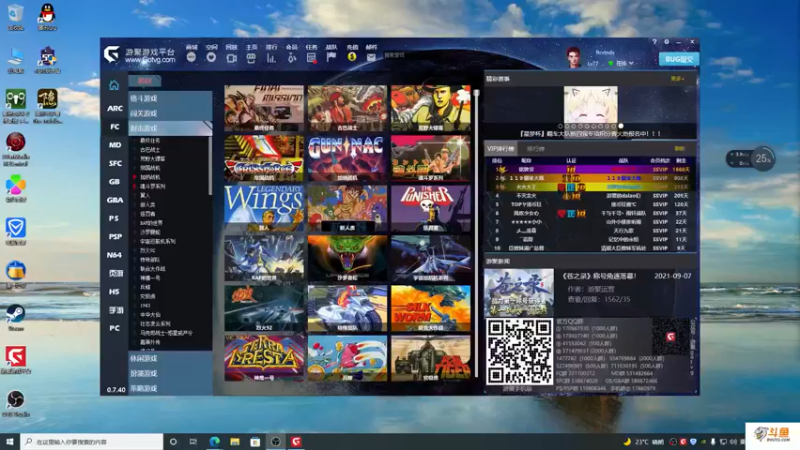Click the cat-ear girl event banner

click(590, 105)
